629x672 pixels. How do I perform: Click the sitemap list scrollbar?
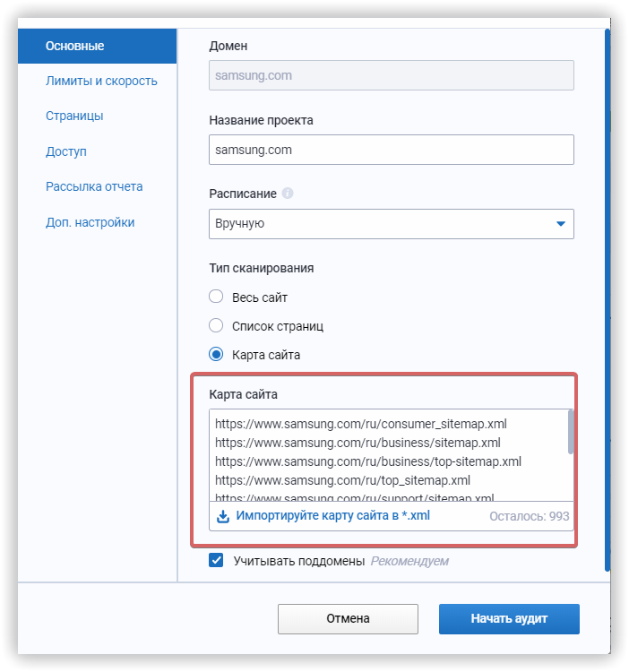(571, 432)
